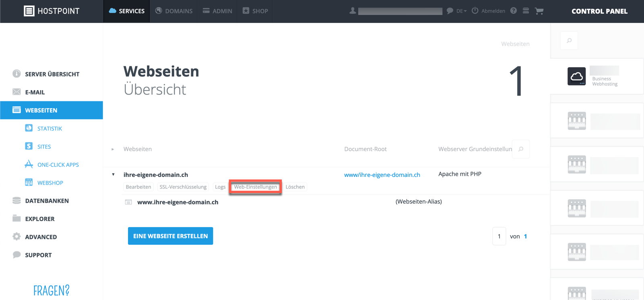Open the shopping cart icon
Viewport: 644px width, 300px height.
point(539,11)
